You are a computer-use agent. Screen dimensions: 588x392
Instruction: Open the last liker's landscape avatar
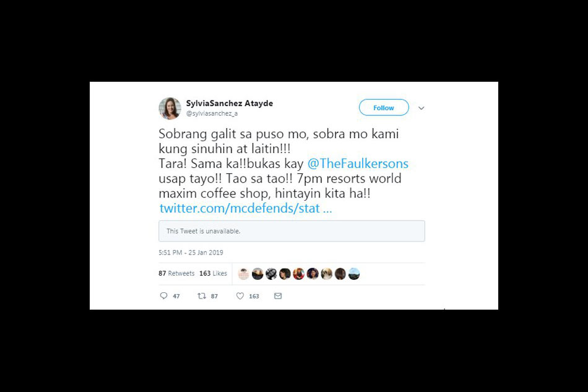pyautogui.click(x=354, y=274)
